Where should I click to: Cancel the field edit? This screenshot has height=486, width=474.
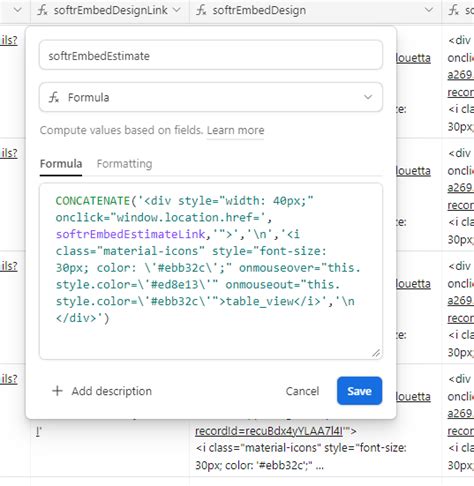pyautogui.click(x=302, y=391)
